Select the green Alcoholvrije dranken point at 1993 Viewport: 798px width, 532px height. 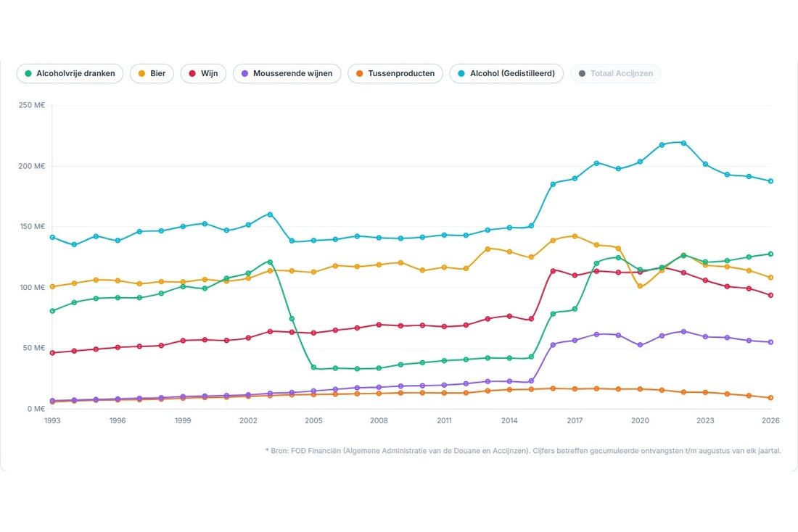point(52,311)
